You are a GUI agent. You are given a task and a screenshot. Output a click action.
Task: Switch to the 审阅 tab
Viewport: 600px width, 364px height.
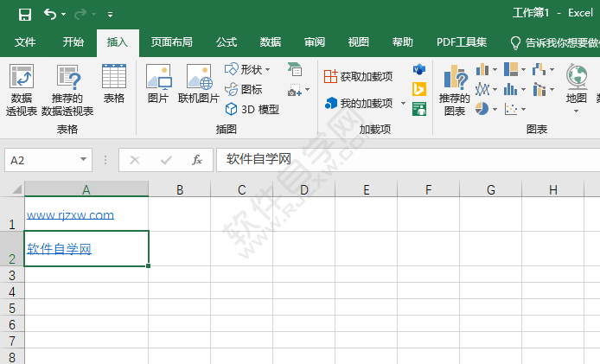[315, 42]
